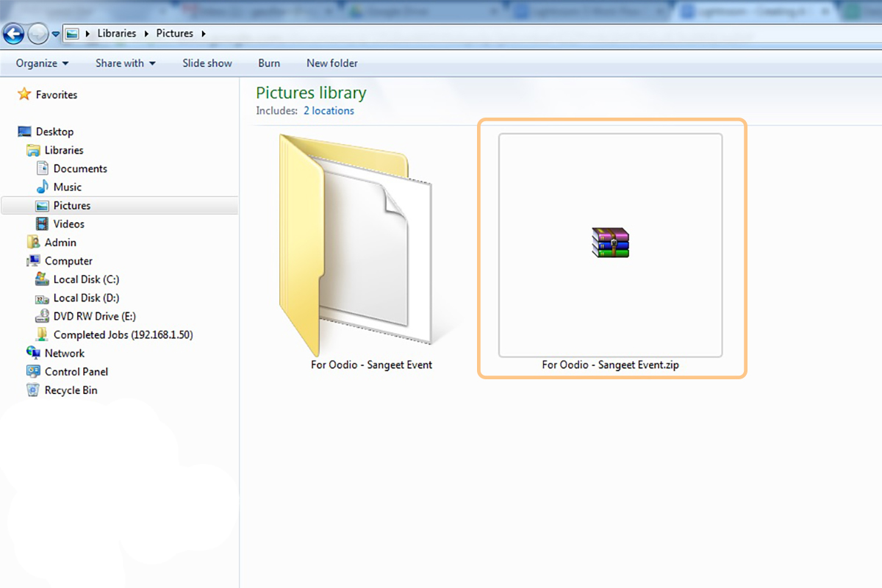Click the Control Panel icon
The width and height of the screenshot is (882, 588).
[33, 371]
